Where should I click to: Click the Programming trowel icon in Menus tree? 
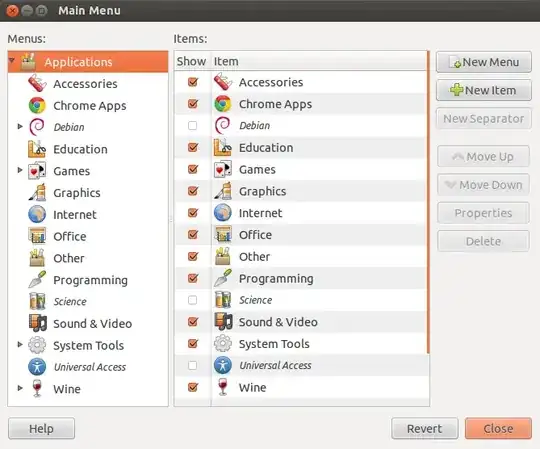pos(37,280)
